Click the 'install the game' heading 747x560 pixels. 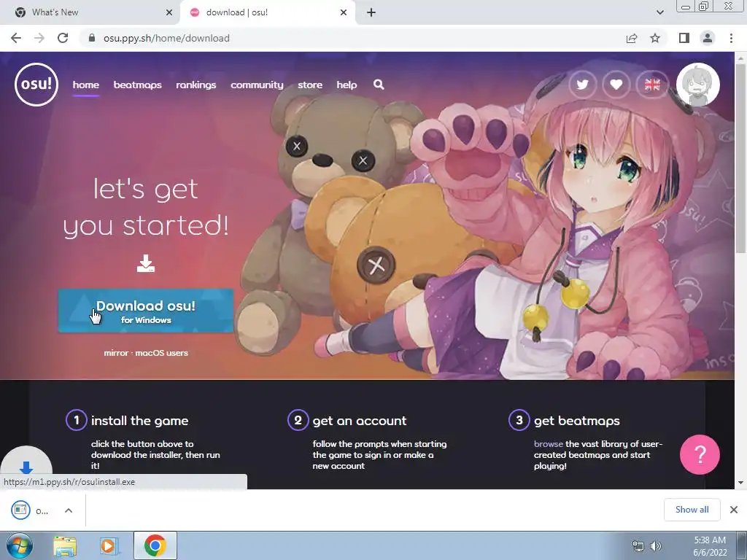point(139,421)
